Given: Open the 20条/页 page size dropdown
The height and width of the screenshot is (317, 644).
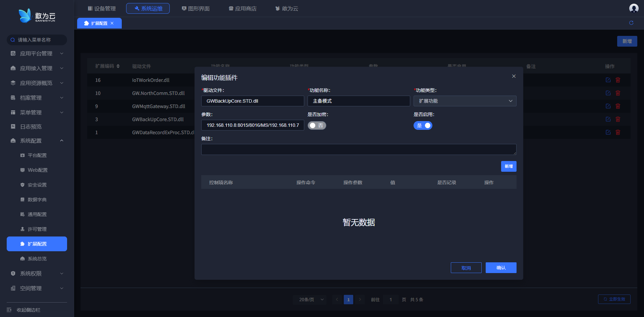Looking at the screenshot, I should click(x=311, y=300).
